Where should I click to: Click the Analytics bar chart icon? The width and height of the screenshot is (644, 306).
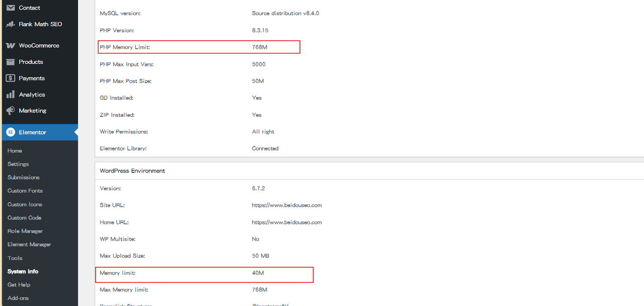(x=10, y=95)
